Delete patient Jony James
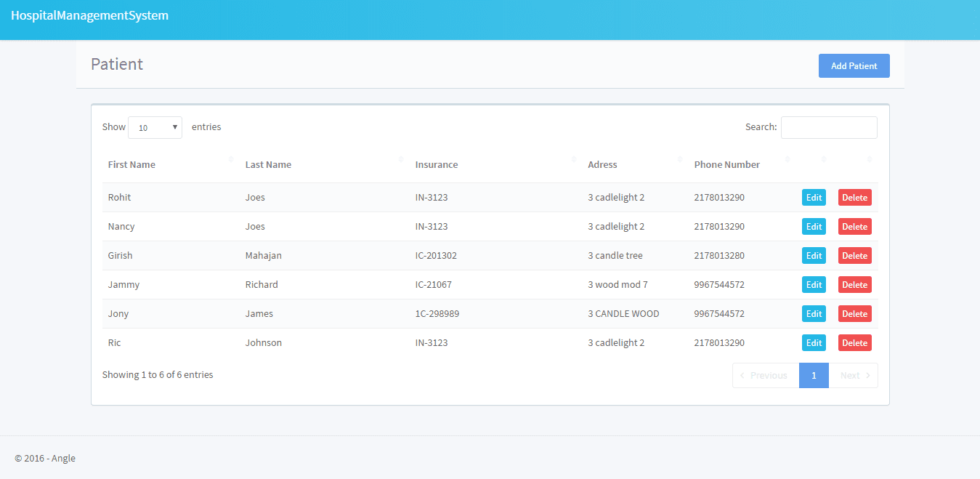This screenshot has height=479, width=980. (x=854, y=314)
